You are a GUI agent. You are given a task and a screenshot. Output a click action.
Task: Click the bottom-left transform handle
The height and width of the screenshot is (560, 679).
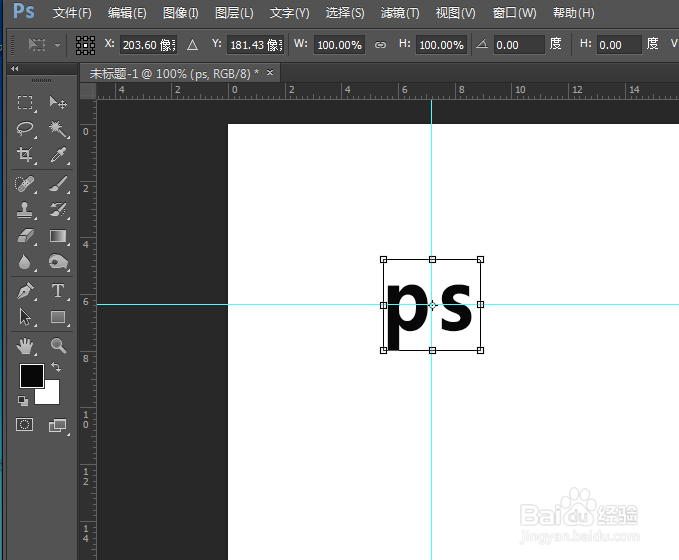[x=383, y=350]
